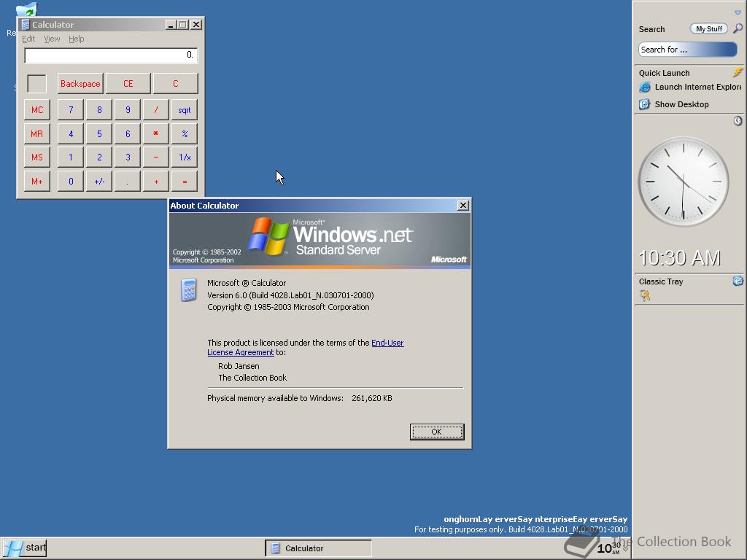This screenshot has width=747, height=560.
Task: Click the analog clock face
Action: pos(683,182)
